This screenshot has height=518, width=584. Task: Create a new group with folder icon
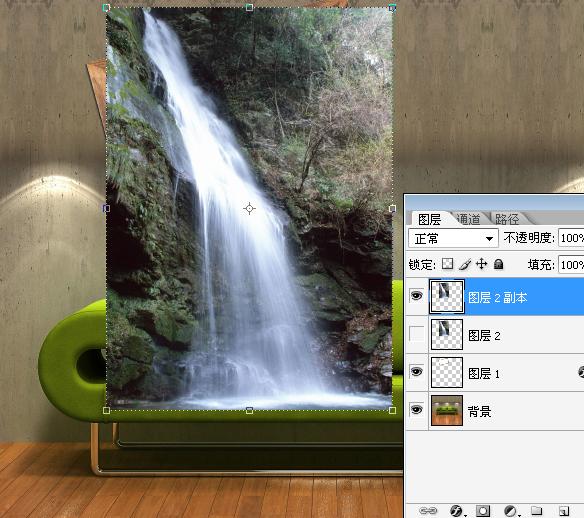(536, 511)
